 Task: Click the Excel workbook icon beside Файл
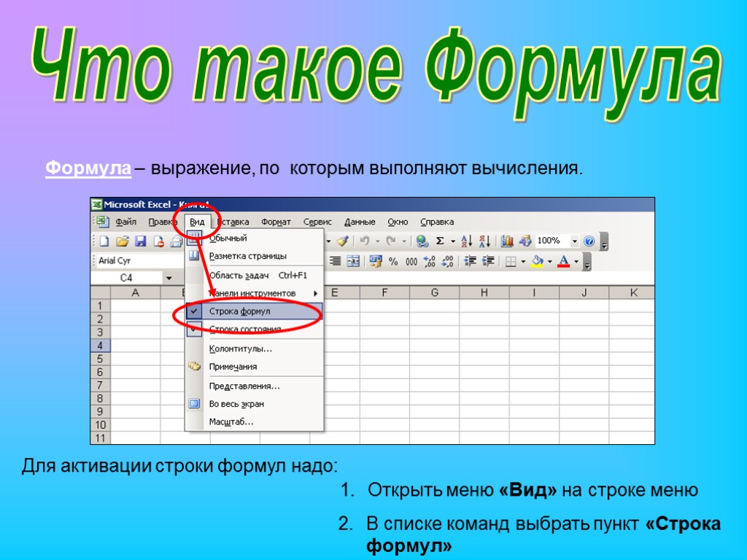[x=102, y=222]
